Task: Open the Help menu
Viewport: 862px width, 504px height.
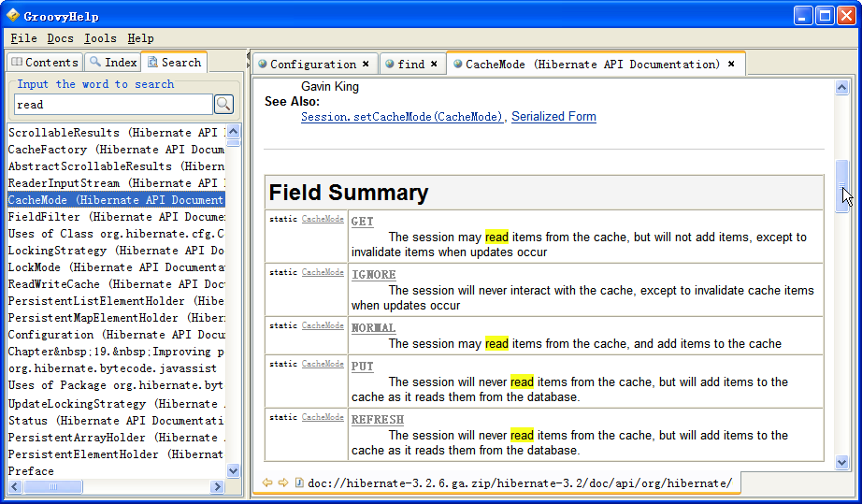Action: coord(141,38)
